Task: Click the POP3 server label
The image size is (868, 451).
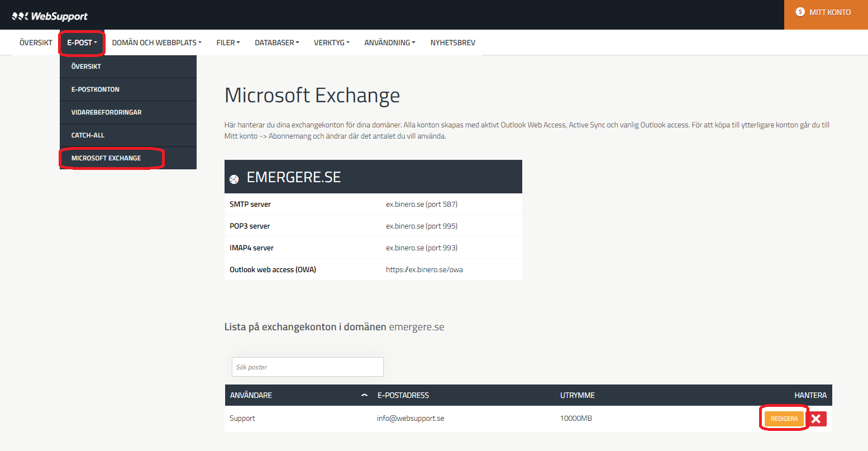Action: (250, 226)
